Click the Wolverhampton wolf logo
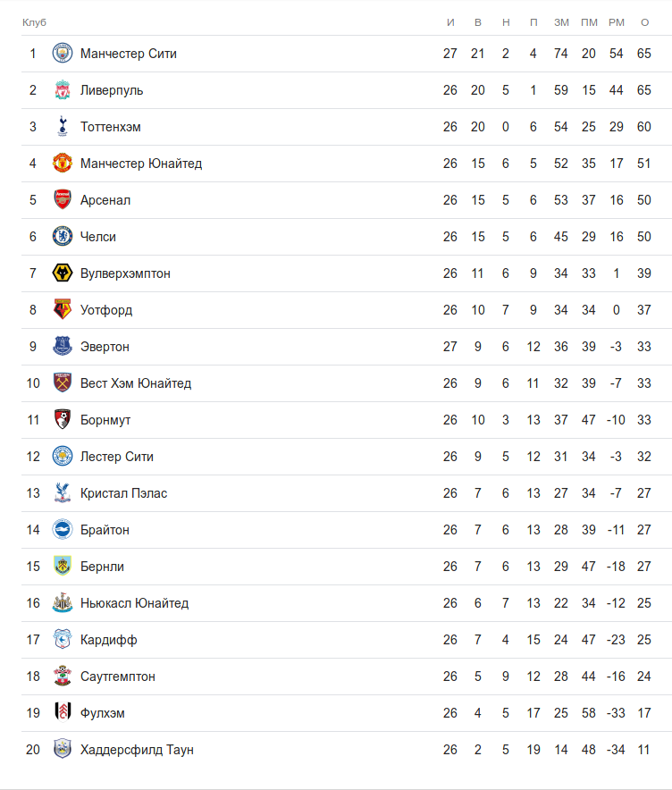Screen dimensions: 672x790 pyautogui.click(x=62, y=273)
